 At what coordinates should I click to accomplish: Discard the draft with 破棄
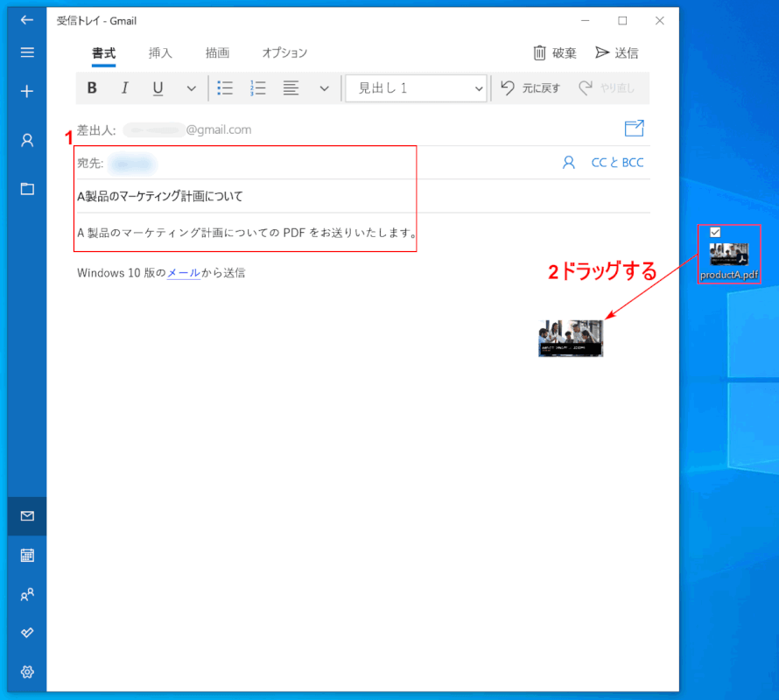click(x=555, y=52)
